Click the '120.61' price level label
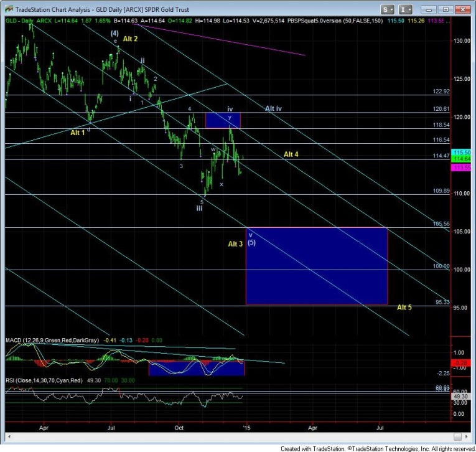This screenshot has width=476, height=452. 441,109
